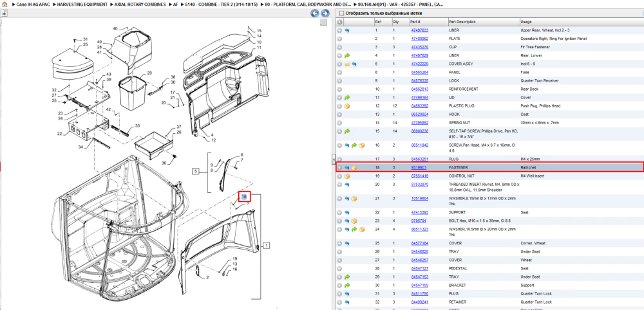Click blue arrow on ref 18 FASTENER row
The image size is (644, 310).
[347, 168]
